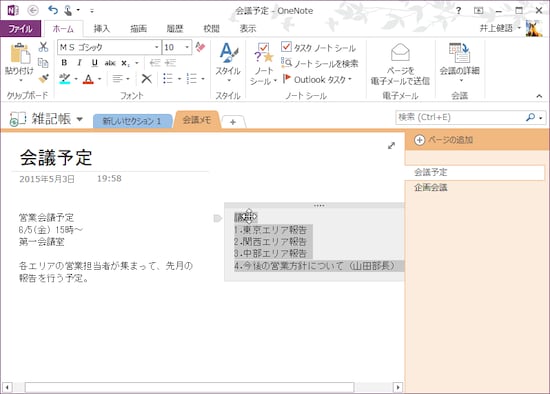Viewport: 550px width, 394px height.
Task: Clear all formatting eraser icon
Action: tap(200, 47)
